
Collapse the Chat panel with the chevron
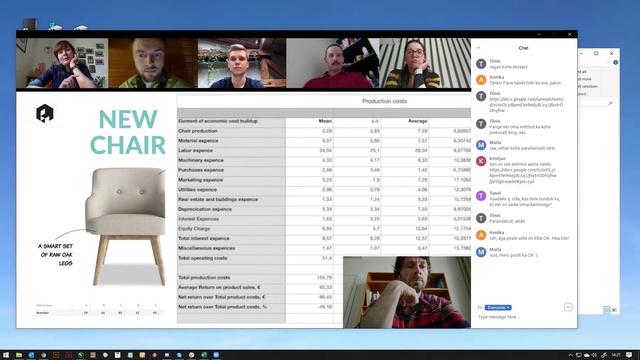478,48
